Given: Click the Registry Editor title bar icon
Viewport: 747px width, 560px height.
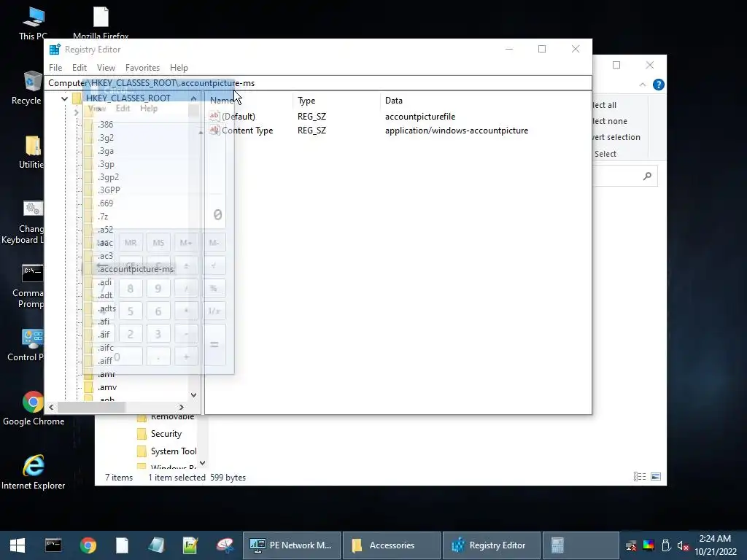Looking at the screenshot, I should click(x=55, y=49).
